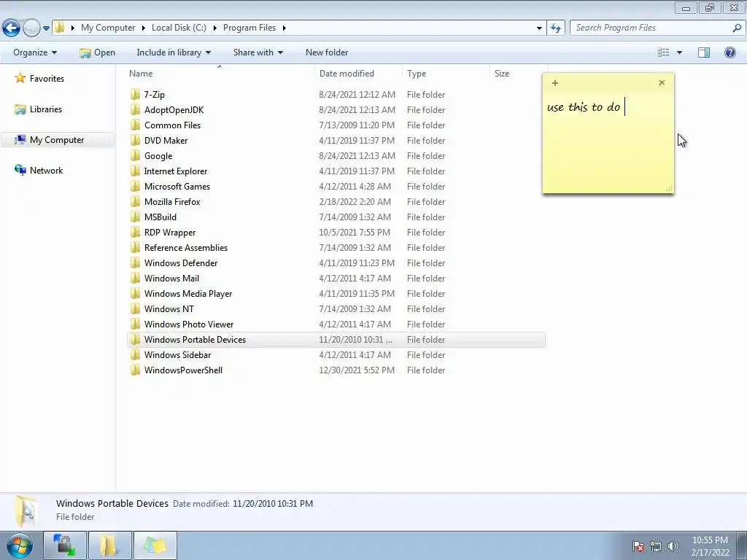Image resolution: width=747 pixels, height=560 pixels.
Task: Open the network tray icon
Action: pos(656,546)
